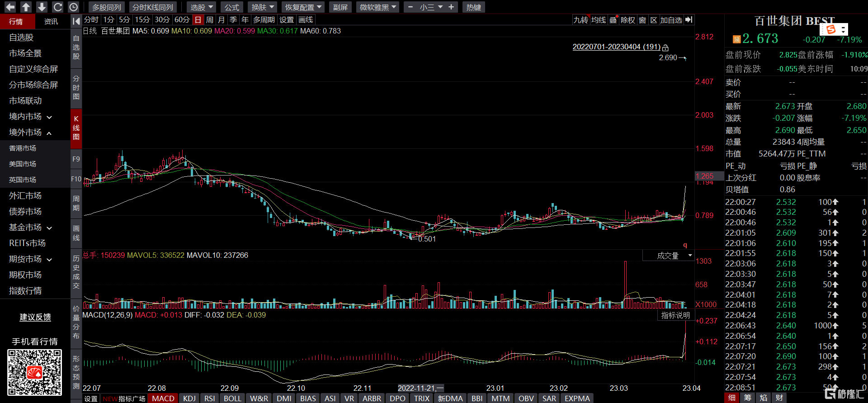Switch to 分时 timeframe

[91, 20]
